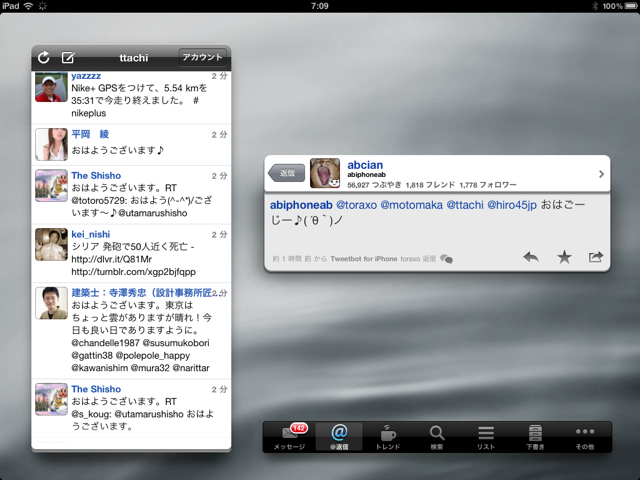
Task: Tap abcian's cat avatar picture
Action: pyautogui.click(x=325, y=173)
